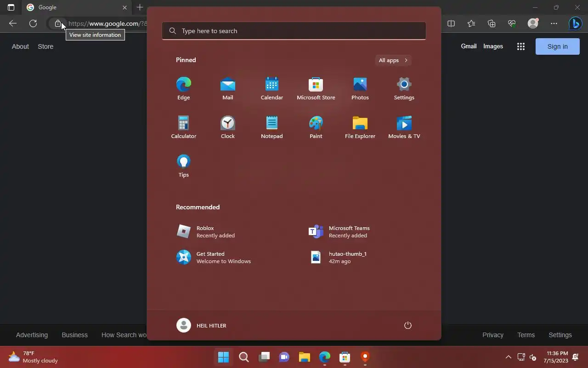
Task: Go back in the Edge browser
Action: (13, 23)
